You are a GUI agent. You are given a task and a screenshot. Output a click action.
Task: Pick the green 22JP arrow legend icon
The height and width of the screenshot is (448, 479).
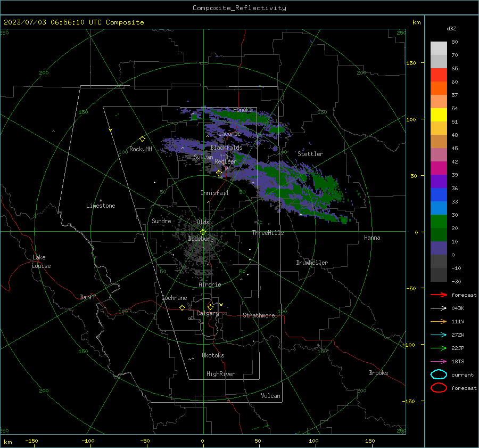click(x=439, y=348)
